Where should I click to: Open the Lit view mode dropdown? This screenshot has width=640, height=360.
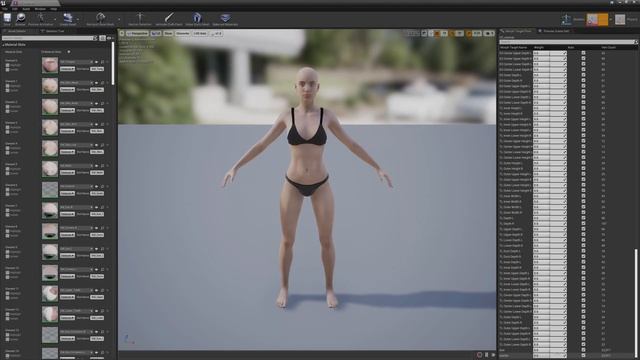click(156, 33)
